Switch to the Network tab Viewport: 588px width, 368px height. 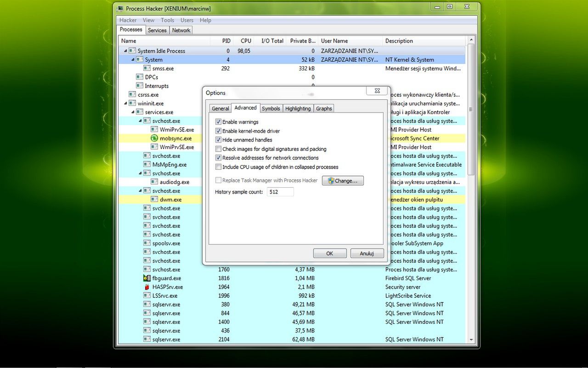point(181,30)
